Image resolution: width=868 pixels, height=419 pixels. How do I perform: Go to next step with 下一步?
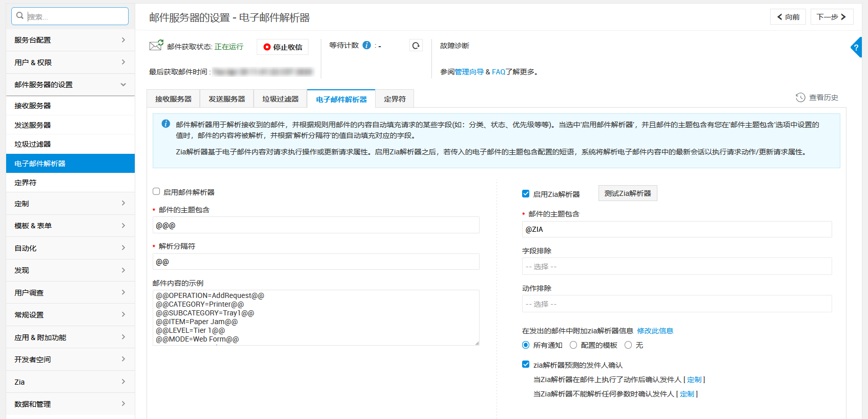coord(831,17)
